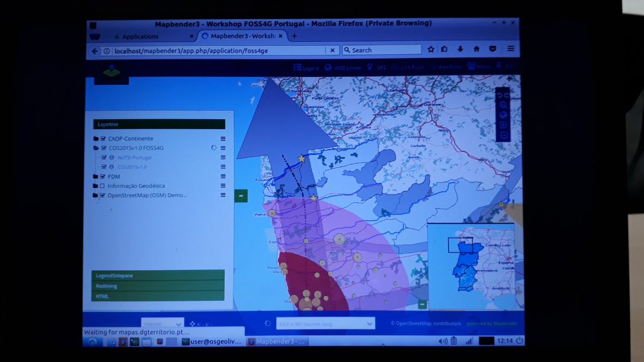This screenshot has height=362, width=644.
Task: Zoom in with the map plus button
Action: (x=503, y=125)
